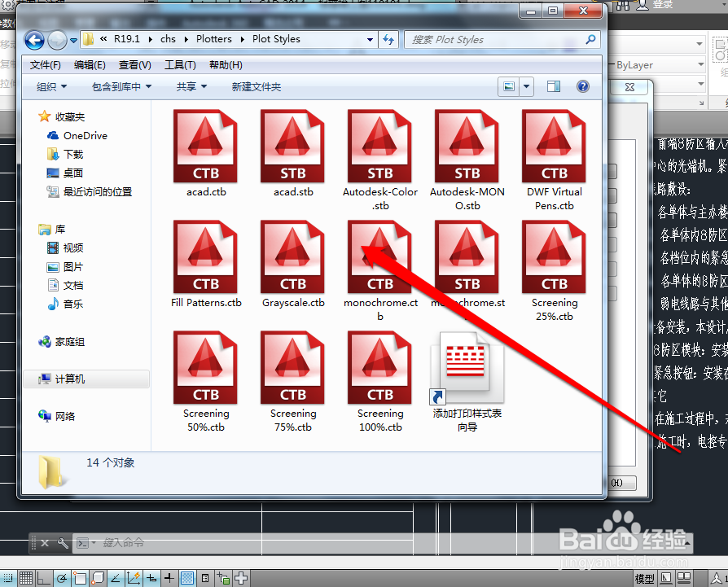Toggle quick properties in status bar
Screen dimensions: 728x587
click(205, 578)
